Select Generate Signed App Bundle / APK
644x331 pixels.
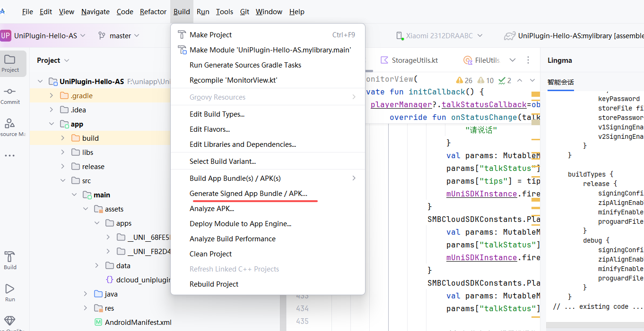point(248,194)
